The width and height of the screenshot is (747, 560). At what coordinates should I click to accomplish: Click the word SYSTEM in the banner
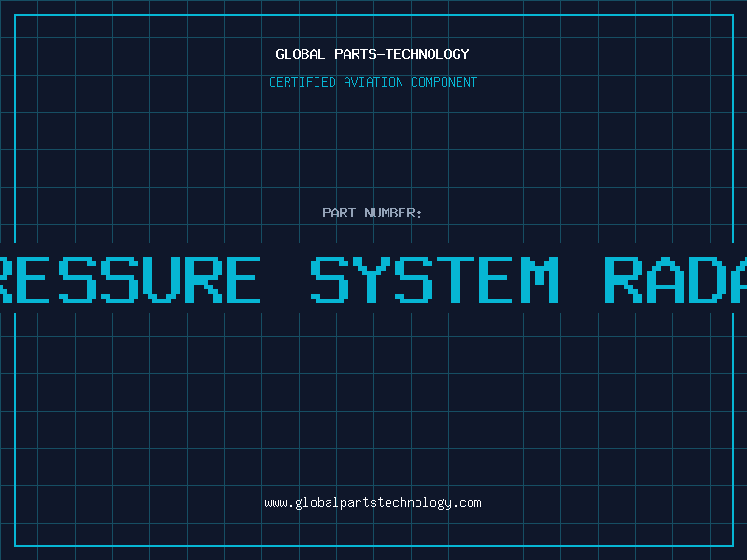pyautogui.click(x=434, y=279)
